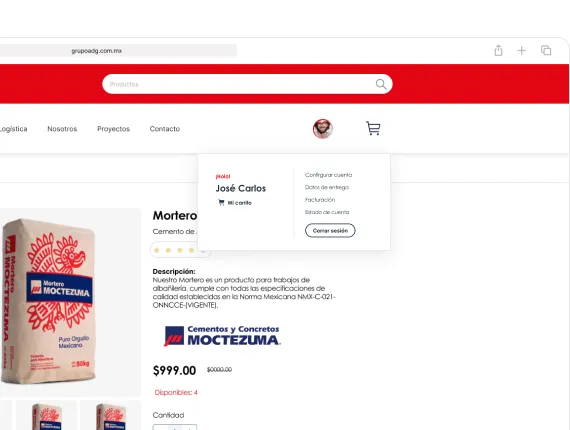Open Facturación from account dropdown
570x430 pixels.
pyautogui.click(x=320, y=200)
